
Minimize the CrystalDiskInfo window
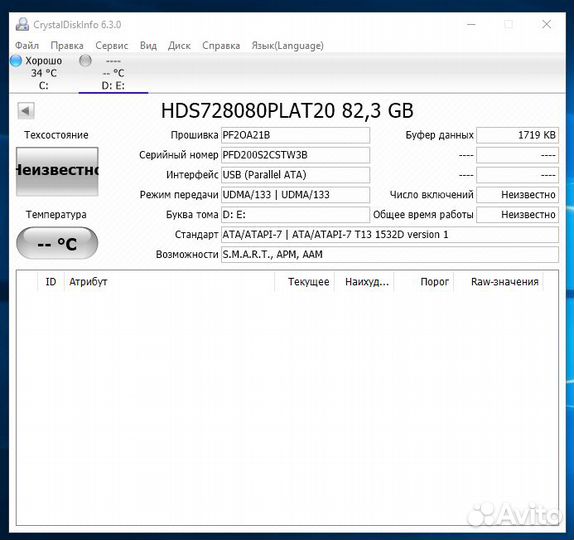tap(472, 25)
